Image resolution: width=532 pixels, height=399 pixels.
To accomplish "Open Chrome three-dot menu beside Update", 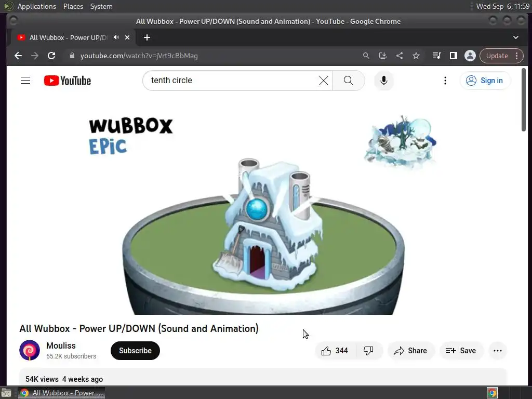I will pyautogui.click(x=517, y=56).
